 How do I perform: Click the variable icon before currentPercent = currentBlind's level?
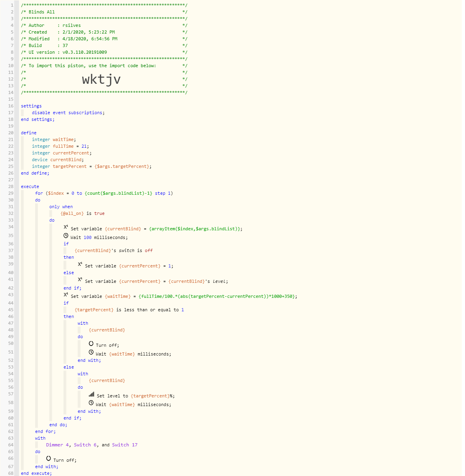(x=80, y=280)
